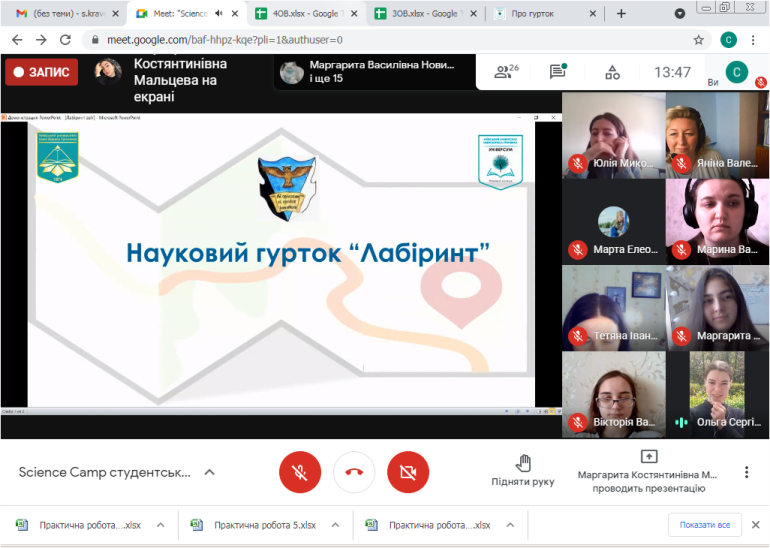Raise hand with Підняти руку
This screenshot has height=548, width=770.
click(522, 470)
